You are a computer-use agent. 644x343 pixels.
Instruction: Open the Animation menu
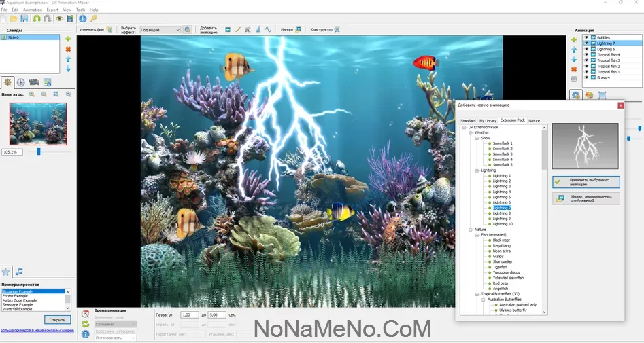pos(32,10)
